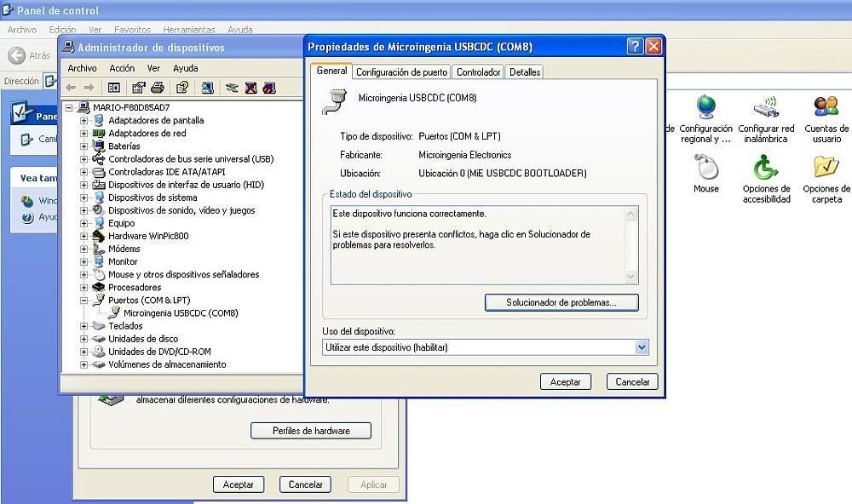The image size is (852, 504).
Task: Switch to the Controlador tab
Action: tap(478, 72)
